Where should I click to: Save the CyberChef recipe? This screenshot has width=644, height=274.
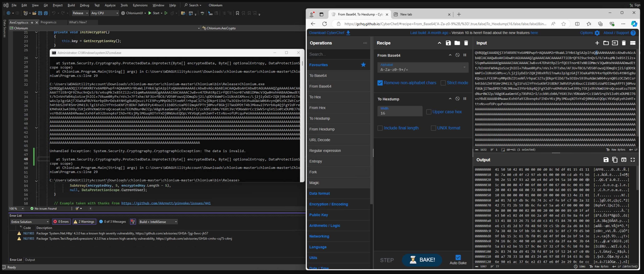point(448,43)
